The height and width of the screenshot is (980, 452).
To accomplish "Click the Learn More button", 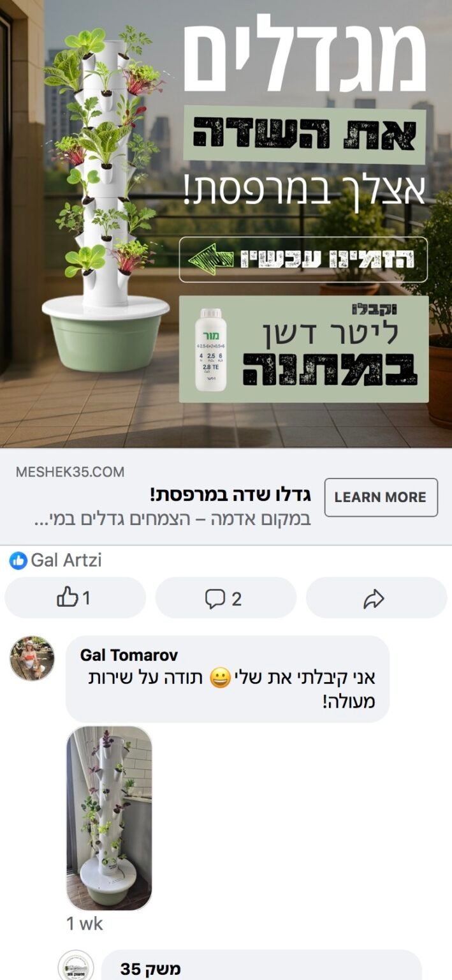I will coord(381,497).
